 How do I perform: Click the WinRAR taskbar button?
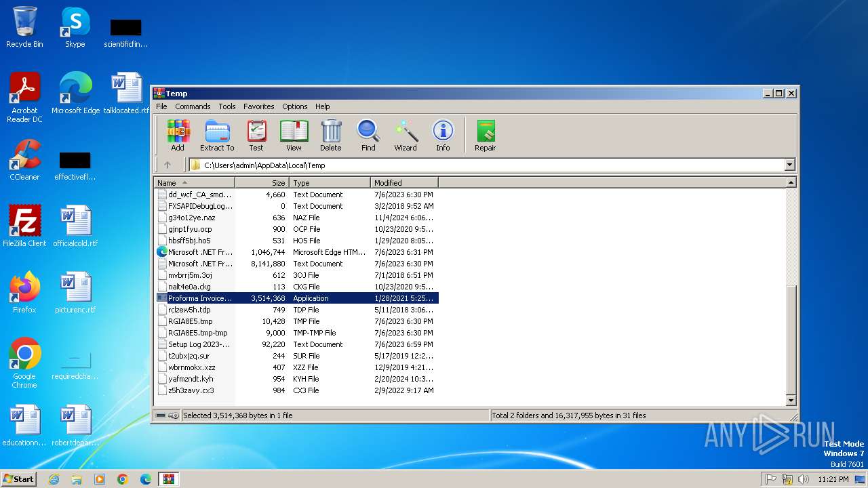click(169, 479)
